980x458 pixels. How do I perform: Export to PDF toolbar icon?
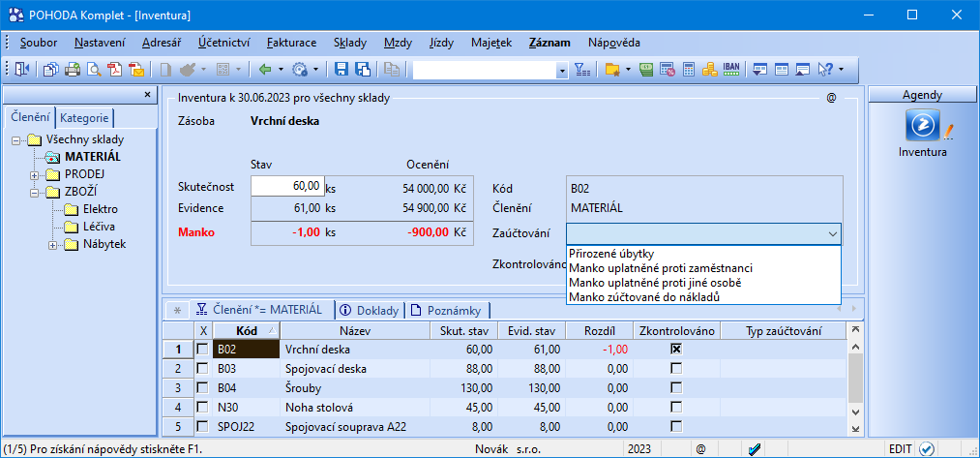[115, 70]
